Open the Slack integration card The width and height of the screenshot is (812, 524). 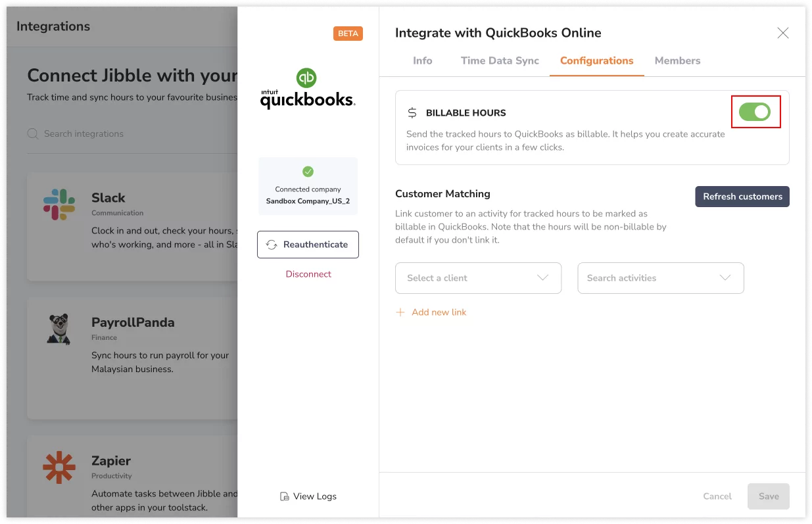[131, 227]
